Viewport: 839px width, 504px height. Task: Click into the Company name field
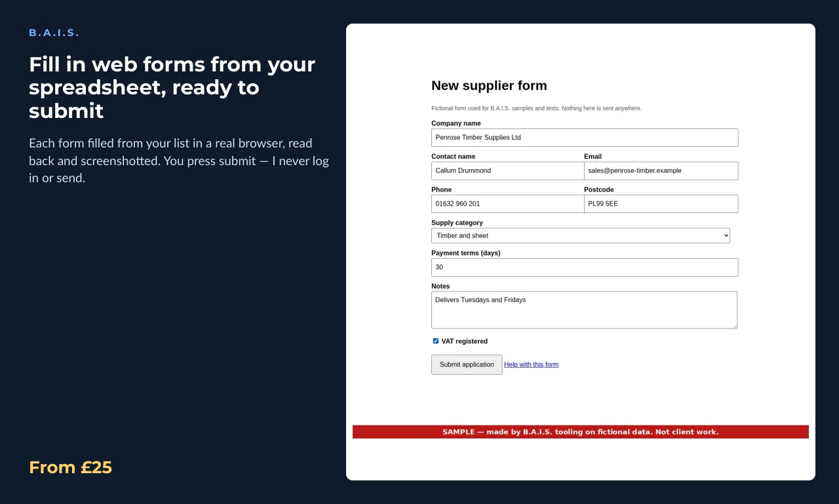tap(585, 138)
